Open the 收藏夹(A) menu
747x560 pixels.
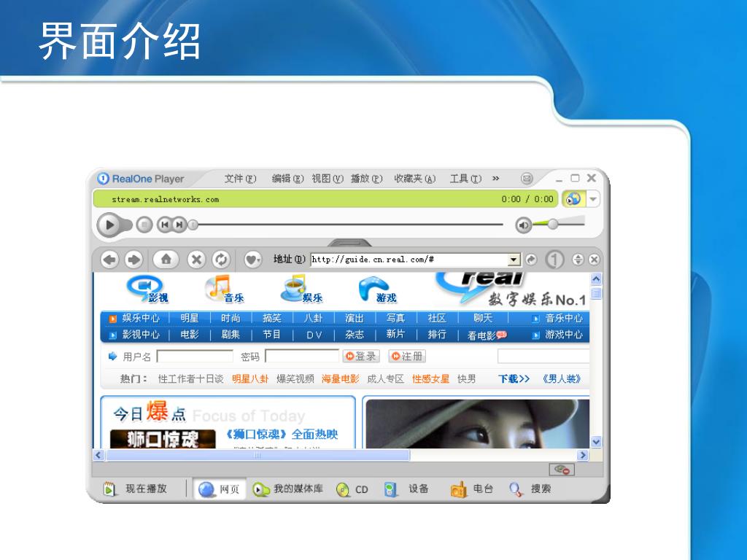(x=414, y=179)
